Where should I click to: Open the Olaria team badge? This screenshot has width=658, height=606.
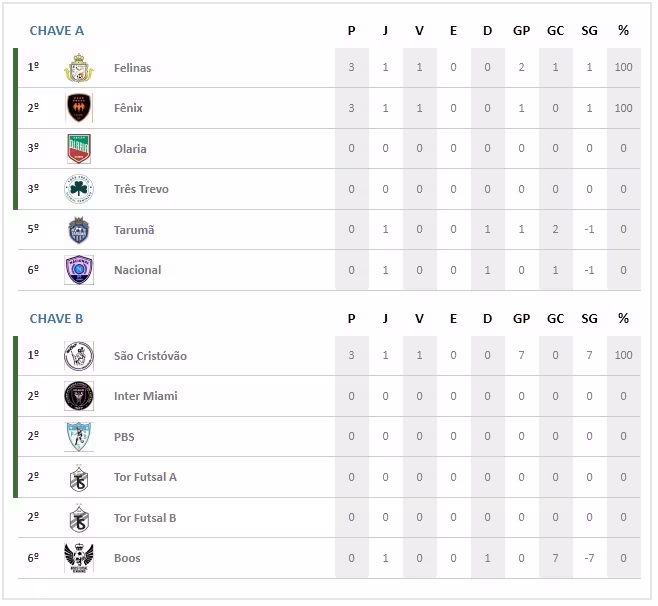click(x=79, y=149)
